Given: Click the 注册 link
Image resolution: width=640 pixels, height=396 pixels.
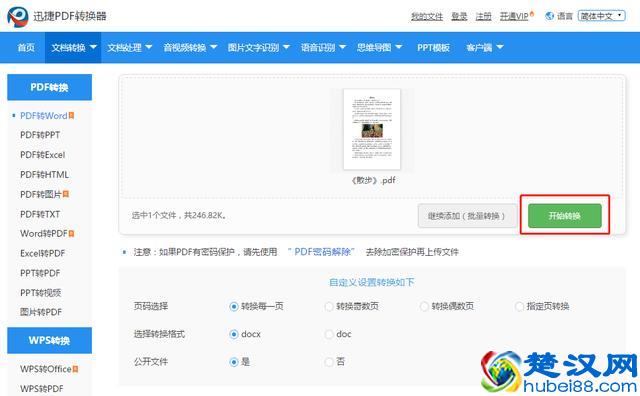Looking at the screenshot, I should (484, 16).
